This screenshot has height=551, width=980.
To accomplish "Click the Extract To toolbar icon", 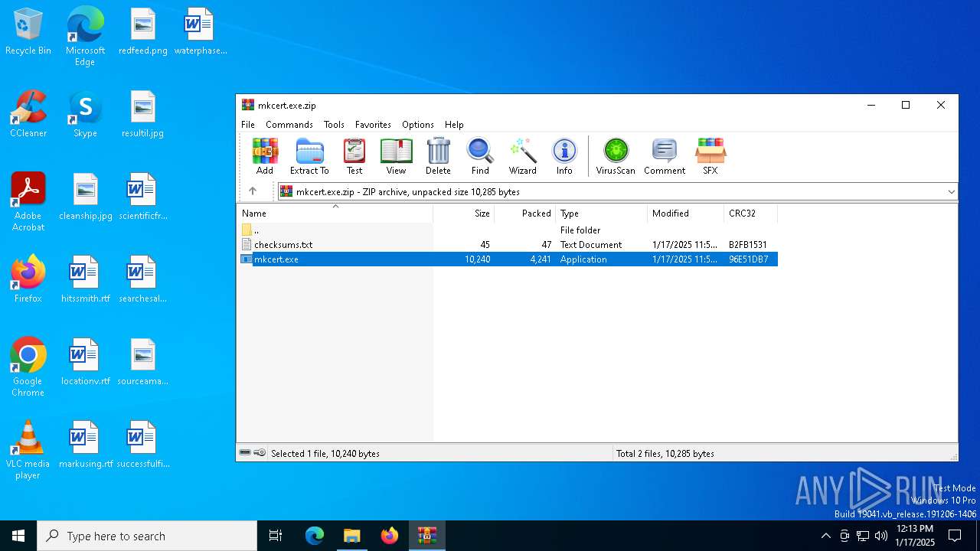I will pyautogui.click(x=309, y=157).
